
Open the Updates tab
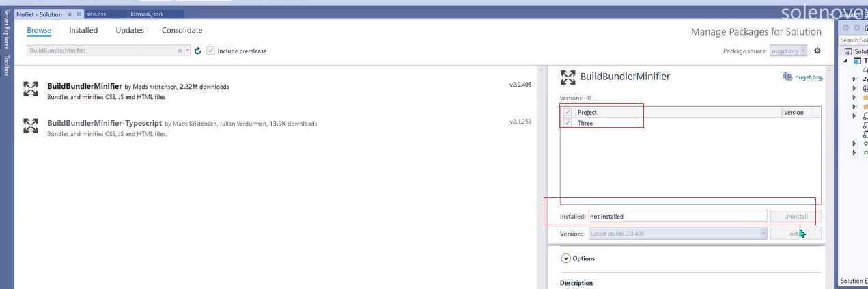pyautogui.click(x=130, y=31)
